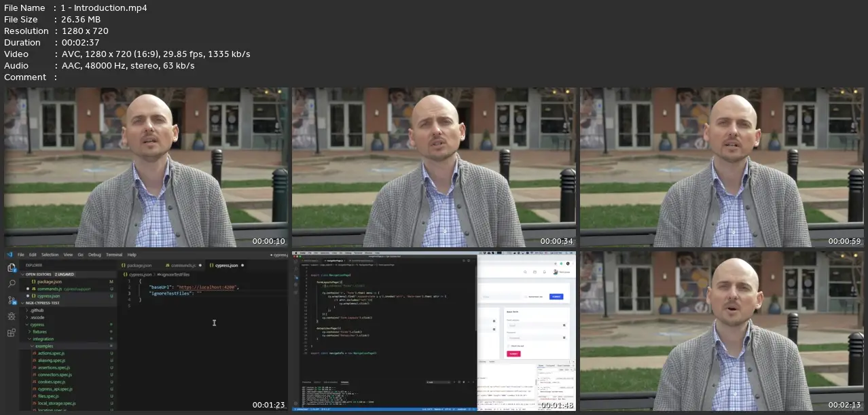Image resolution: width=868 pixels, height=415 pixels.
Task: Open the Terminal menu
Action: pyautogui.click(x=114, y=255)
